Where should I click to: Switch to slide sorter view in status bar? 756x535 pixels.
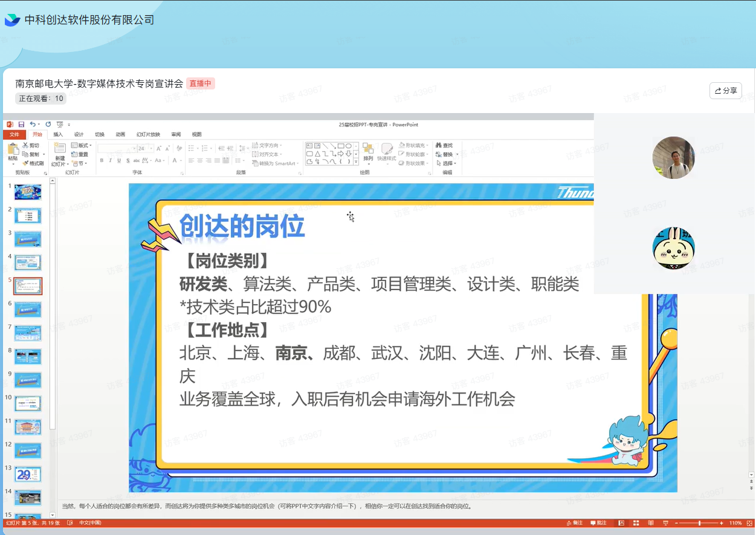click(636, 523)
